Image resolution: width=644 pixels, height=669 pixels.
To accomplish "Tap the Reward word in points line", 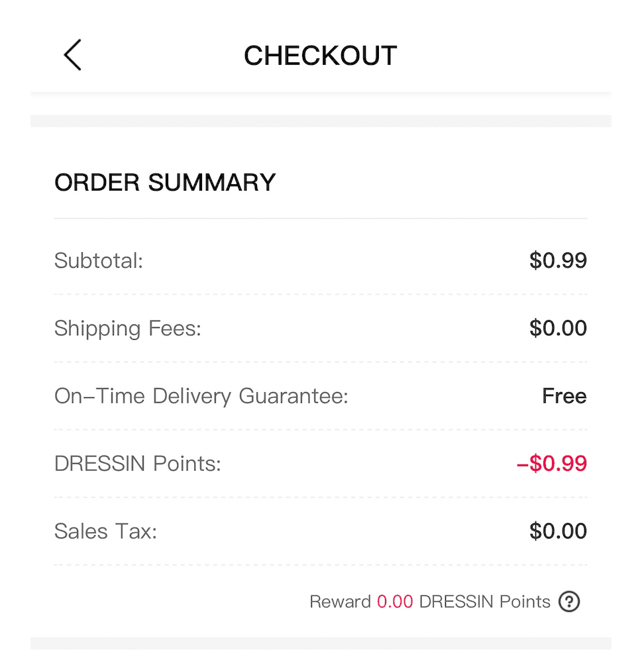I will pos(340,601).
